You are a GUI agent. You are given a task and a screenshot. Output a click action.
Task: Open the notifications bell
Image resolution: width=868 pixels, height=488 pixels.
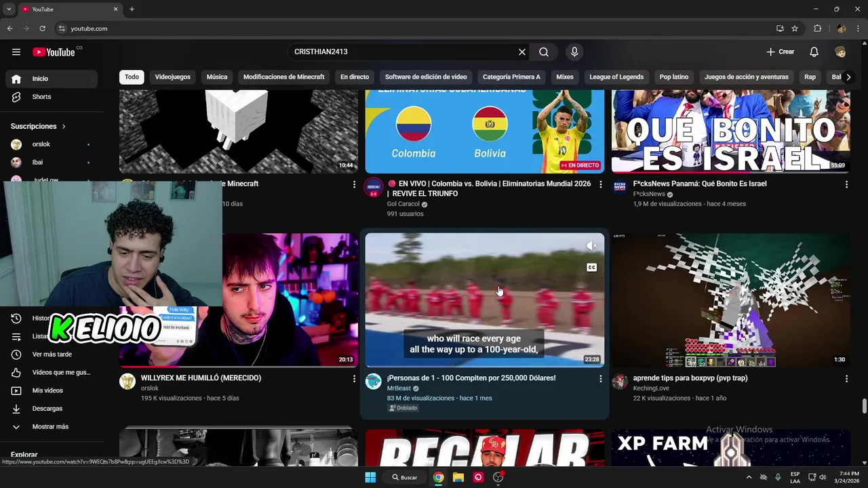(x=814, y=52)
